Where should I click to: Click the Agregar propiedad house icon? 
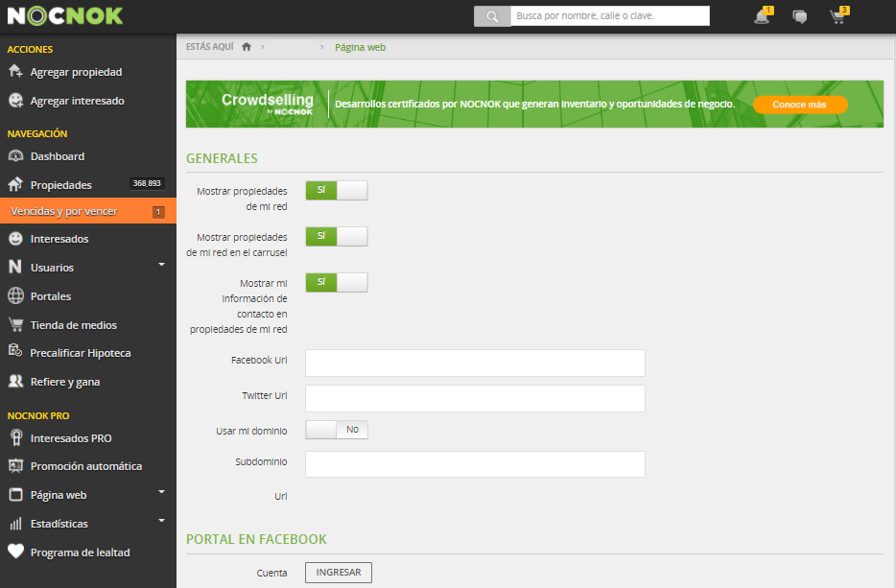pos(15,71)
